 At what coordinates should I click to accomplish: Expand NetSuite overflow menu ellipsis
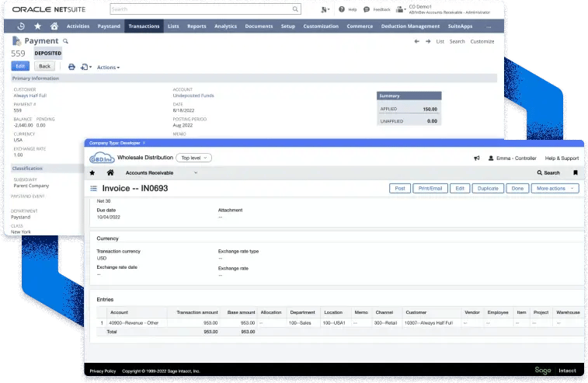point(489,26)
